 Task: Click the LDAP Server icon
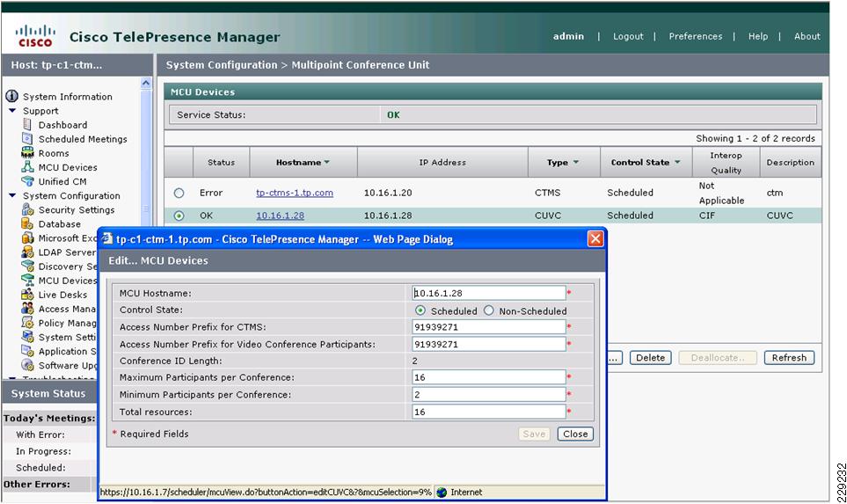(x=27, y=252)
